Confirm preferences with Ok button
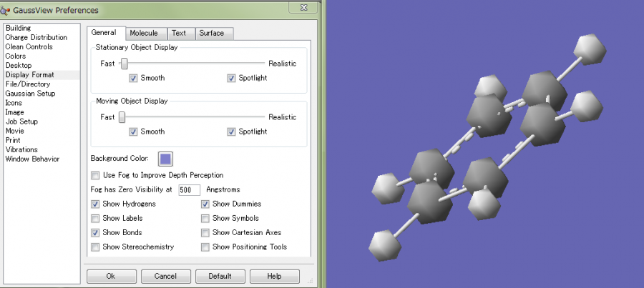This screenshot has width=644, height=288. coord(111,277)
